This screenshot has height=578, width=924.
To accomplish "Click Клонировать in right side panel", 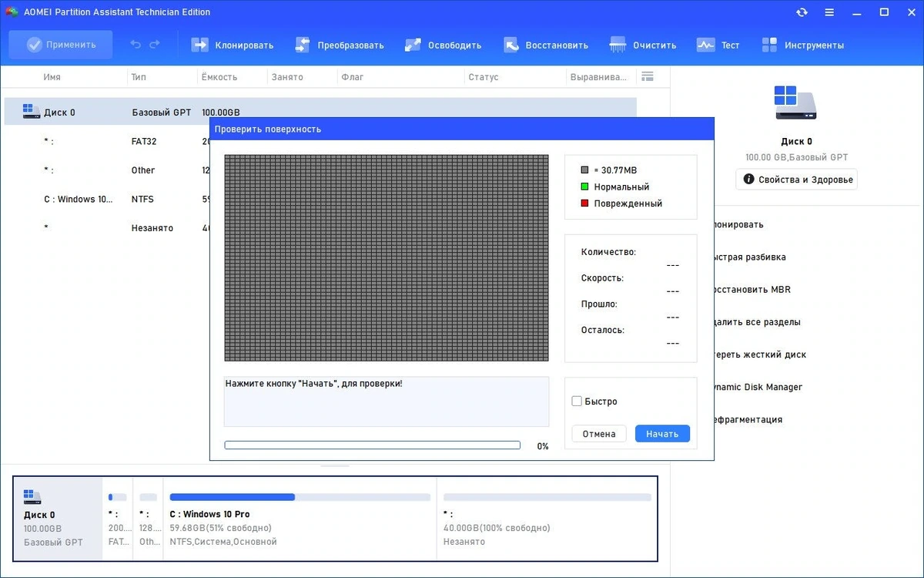I will [x=739, y=224].
